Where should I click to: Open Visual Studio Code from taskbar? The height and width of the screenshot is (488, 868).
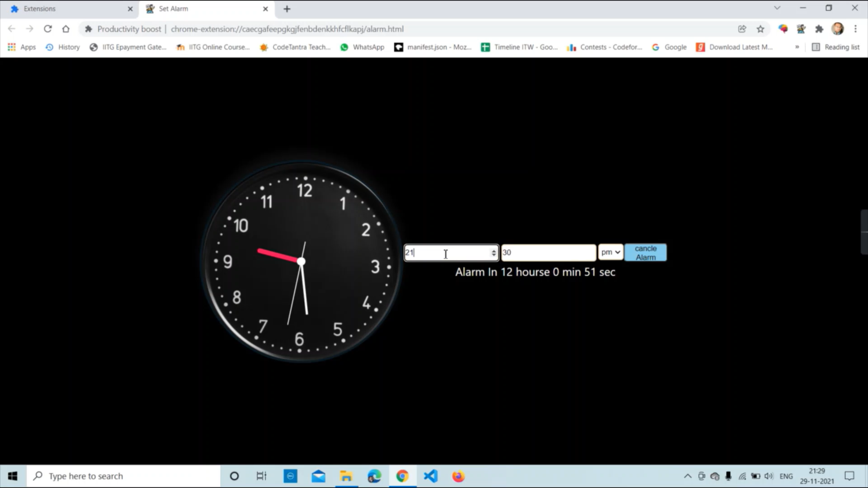point(430,476)
